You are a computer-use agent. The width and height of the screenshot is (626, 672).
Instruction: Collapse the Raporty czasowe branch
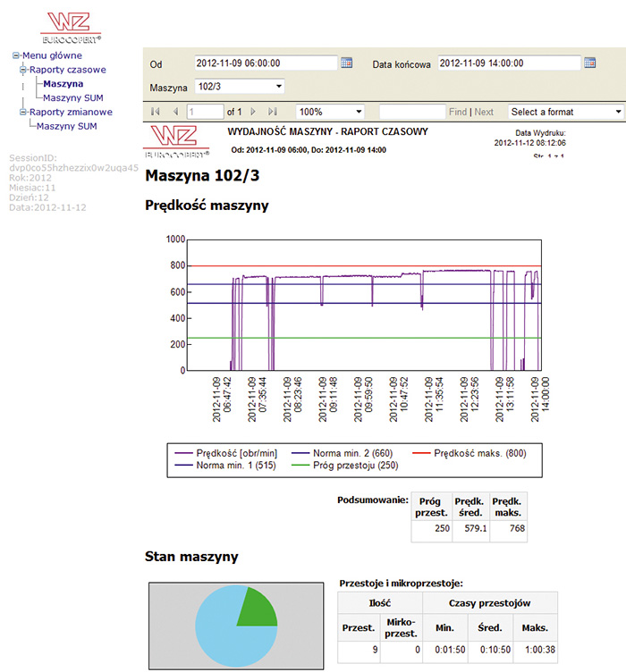click(24, 70)
